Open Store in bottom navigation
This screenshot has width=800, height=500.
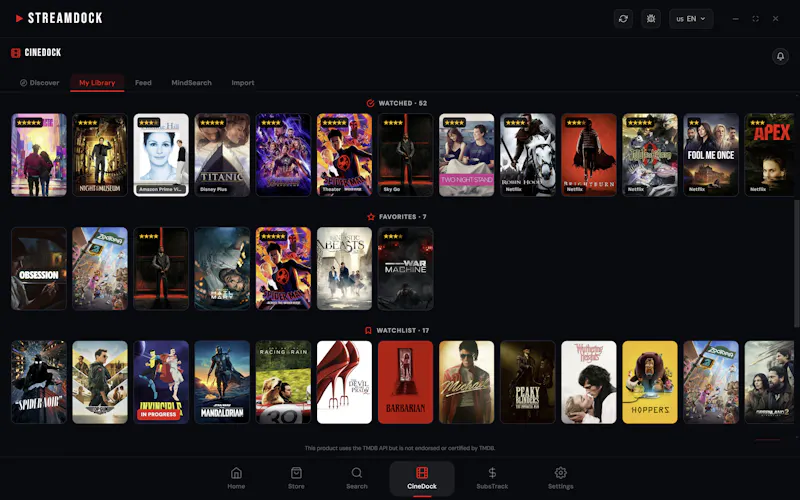click(296, 478)
